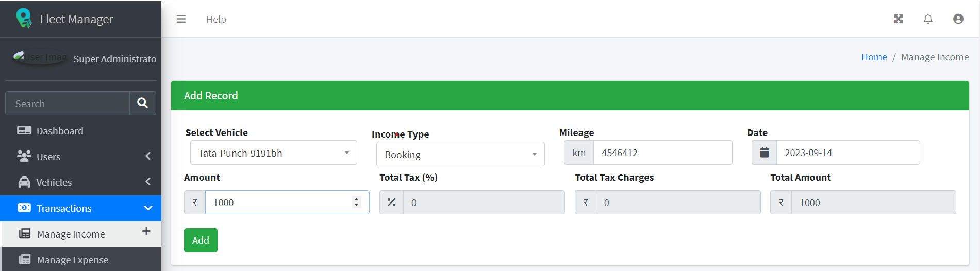The height and width of the screenshot is (271, 980).
Task: Click into the Mileage input field
Action: (662, 153)
